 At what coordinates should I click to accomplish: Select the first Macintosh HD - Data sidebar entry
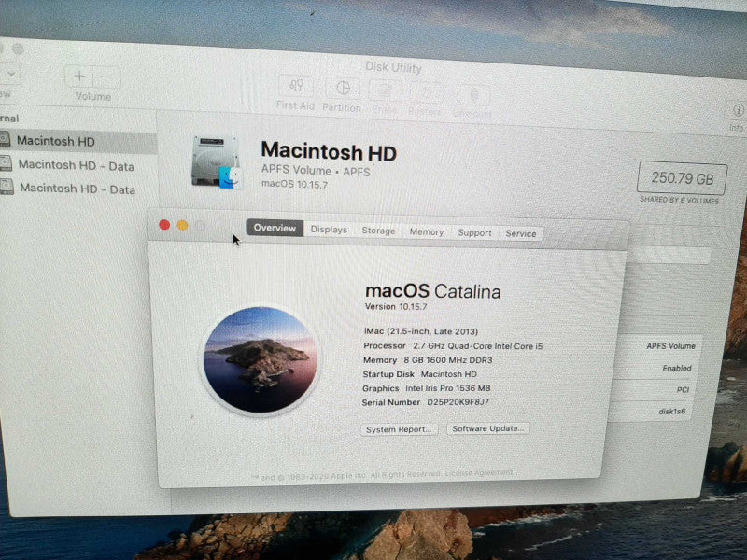(x=77, y=165)
